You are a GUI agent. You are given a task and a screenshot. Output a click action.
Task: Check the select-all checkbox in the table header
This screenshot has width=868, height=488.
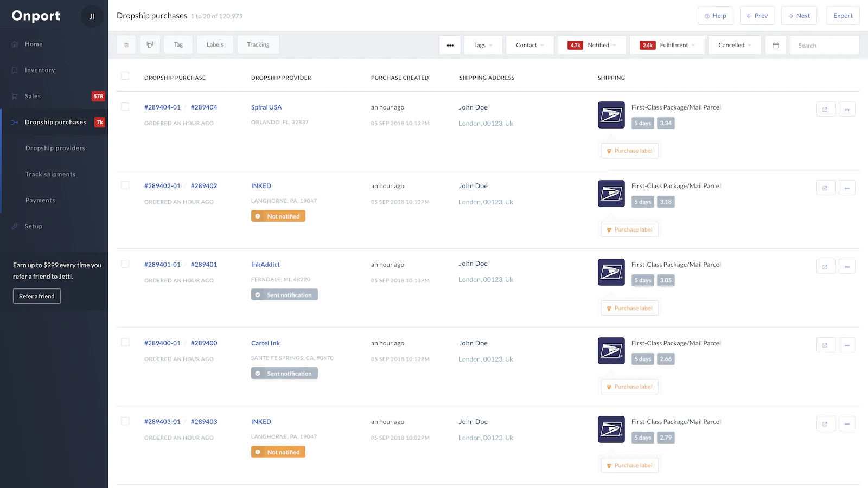[125, 76]
